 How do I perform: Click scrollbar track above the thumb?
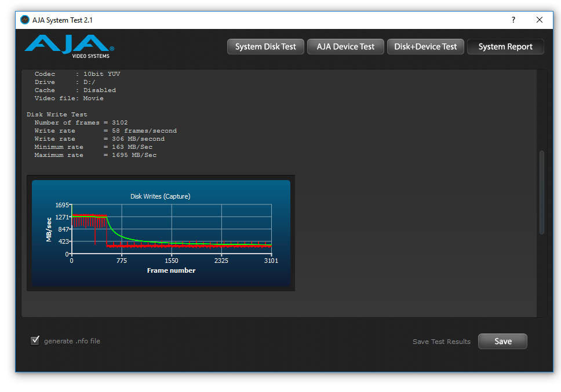[x=542, y=110]
